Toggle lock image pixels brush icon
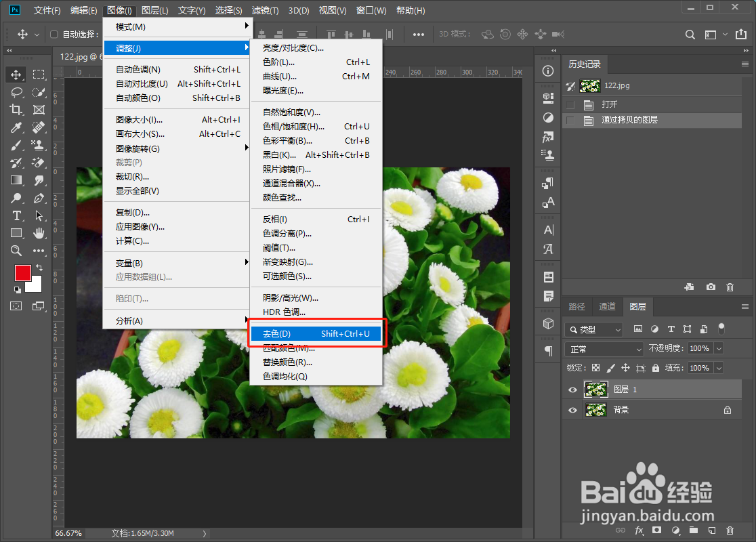This screenshot has width=756, height=542. pyautogui.click(x=610, y=368)
